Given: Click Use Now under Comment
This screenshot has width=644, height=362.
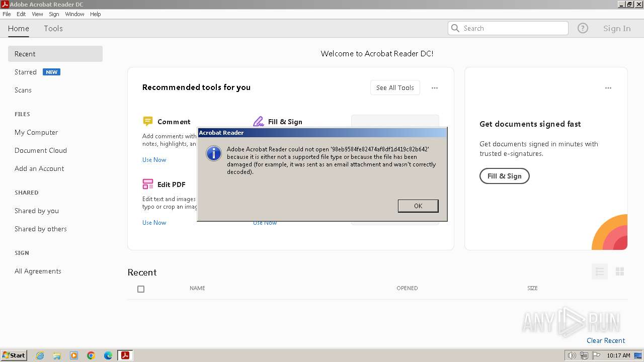Looking at the screenshot, I should coord(154,160).
